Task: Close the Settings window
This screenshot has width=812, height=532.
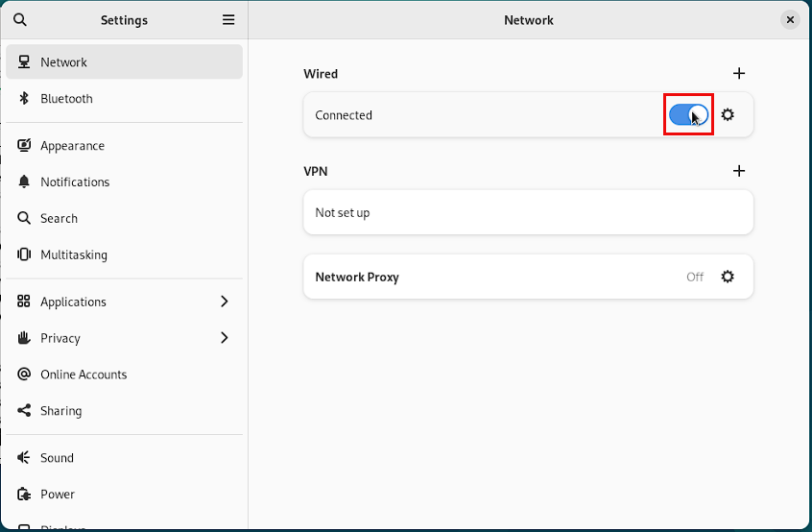Action: pyautogui.click(x=790, y=19)
